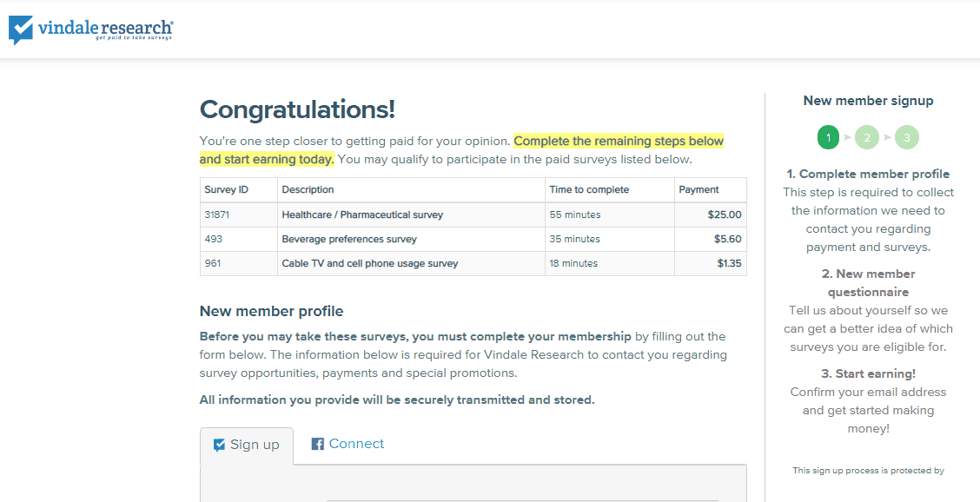Click the Facebook icon beside Connect
Image resolution: width=980 pixels, height=502 pixels.
pyautogui.click(x=318, y=444)
